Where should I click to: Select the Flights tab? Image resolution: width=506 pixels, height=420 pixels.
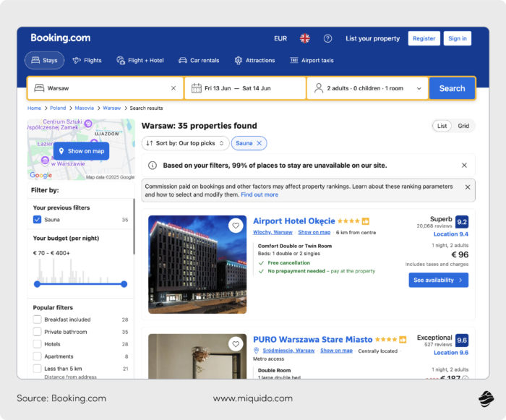tap(87, 61)
